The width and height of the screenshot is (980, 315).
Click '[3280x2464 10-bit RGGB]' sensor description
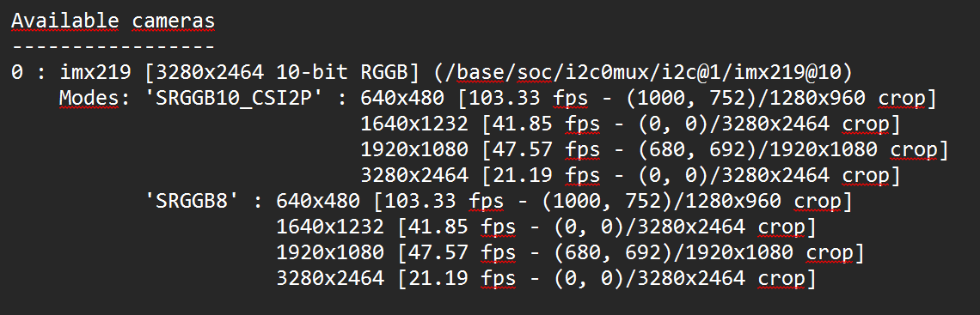coord(282,73)
